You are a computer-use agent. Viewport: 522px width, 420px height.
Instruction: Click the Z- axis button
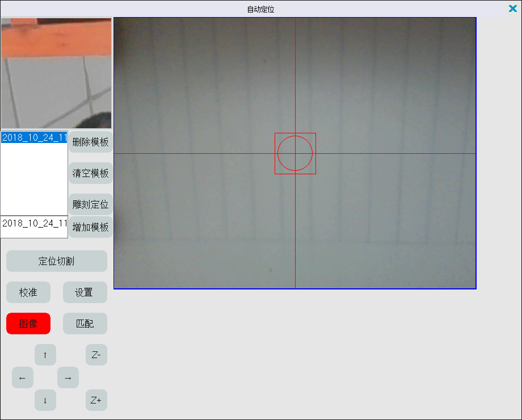96,355
